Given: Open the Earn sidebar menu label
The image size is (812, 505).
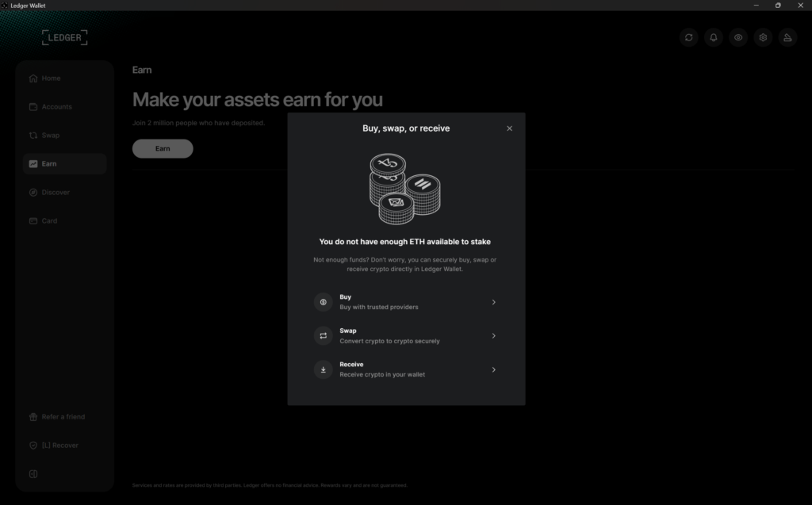Looking at the screenshot, I should [x=49, y=163].
